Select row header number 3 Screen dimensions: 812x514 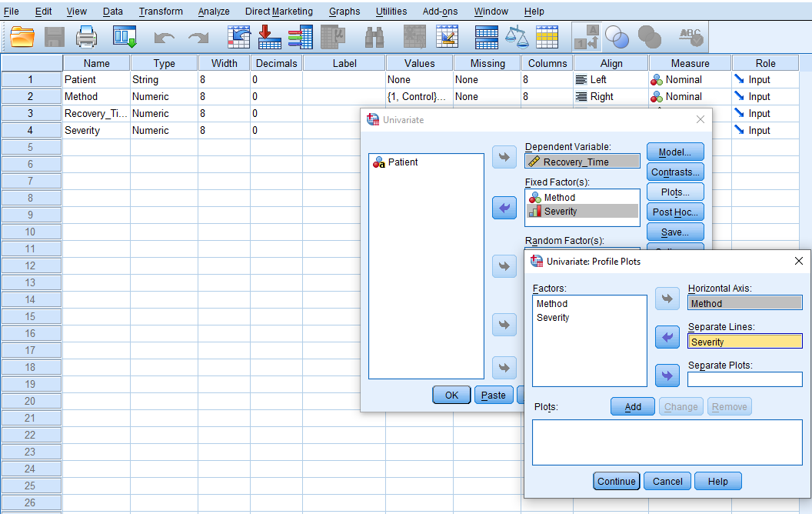(31, 113)
